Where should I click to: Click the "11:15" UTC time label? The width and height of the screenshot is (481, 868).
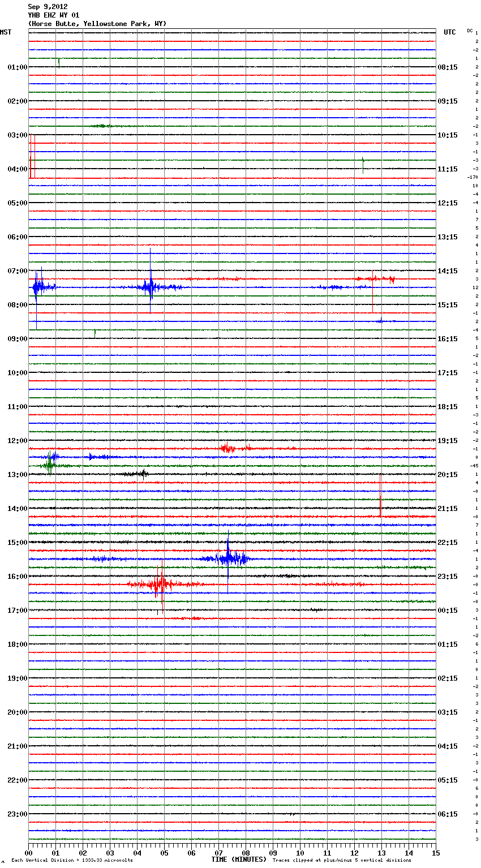448,169
